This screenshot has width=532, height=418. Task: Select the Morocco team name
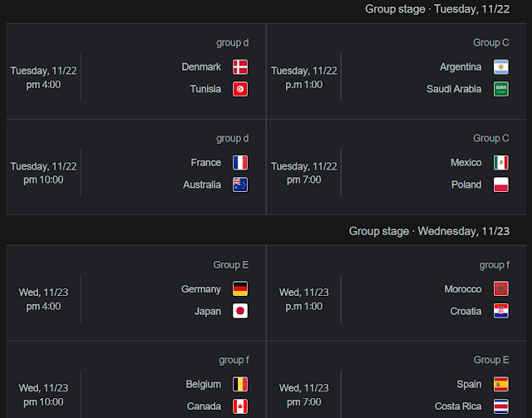[463, 289]
